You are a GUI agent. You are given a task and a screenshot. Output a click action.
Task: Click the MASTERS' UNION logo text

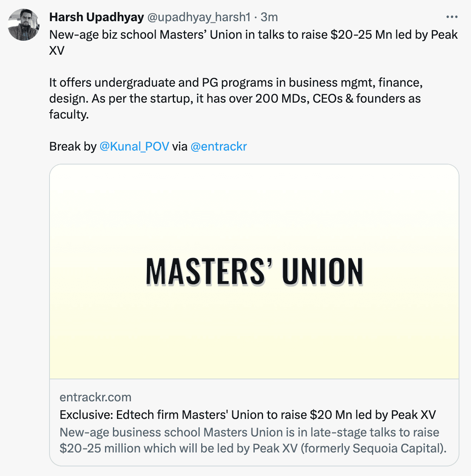pyautogui.click(x=254, y=272)
